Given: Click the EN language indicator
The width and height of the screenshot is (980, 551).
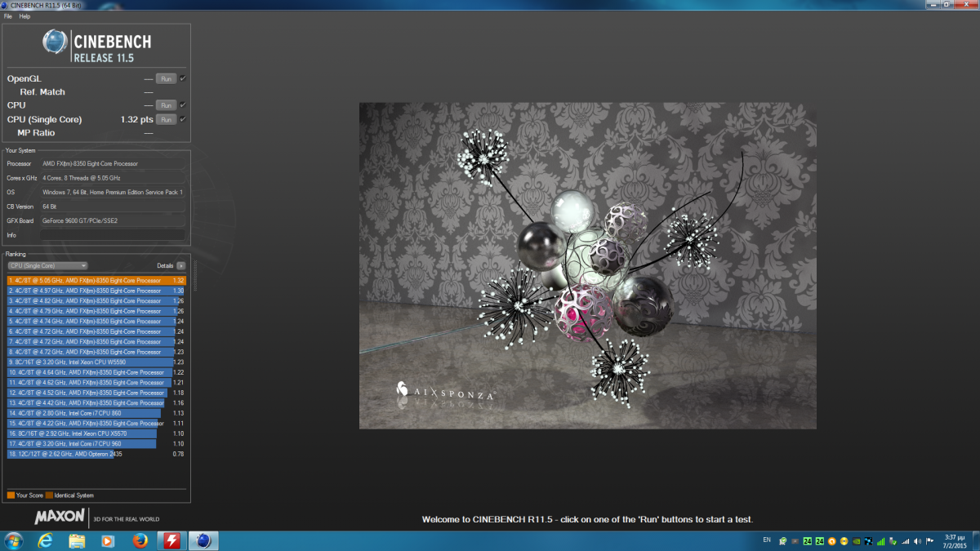Looking at the screenshot, I should [x=767, y=540].
